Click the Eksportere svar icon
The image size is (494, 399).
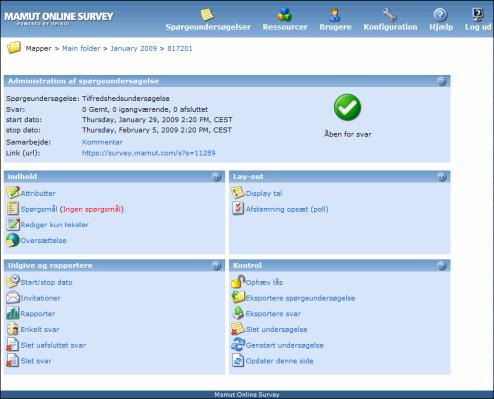coord(238,313)
